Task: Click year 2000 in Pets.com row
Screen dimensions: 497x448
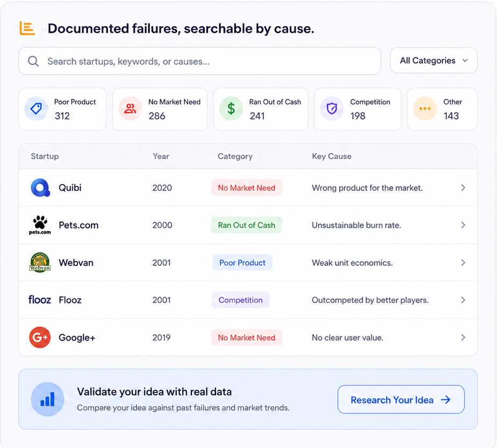Action: click(x=162, y=225)
